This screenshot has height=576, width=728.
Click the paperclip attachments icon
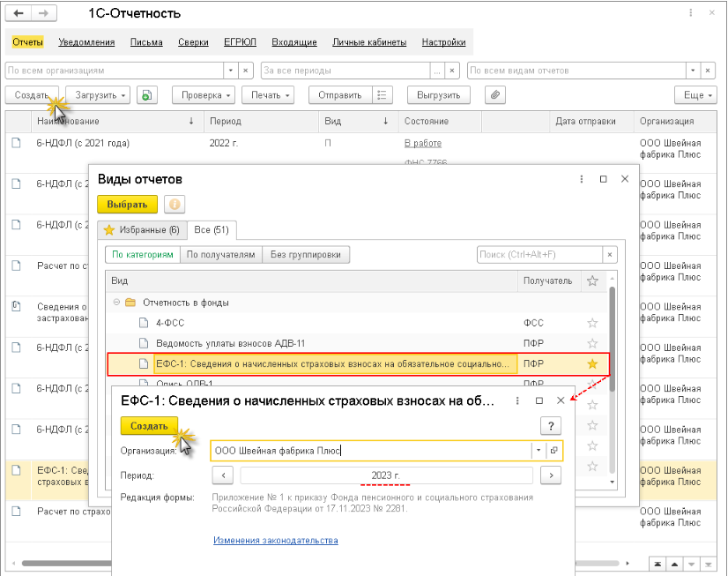(495, 95)
